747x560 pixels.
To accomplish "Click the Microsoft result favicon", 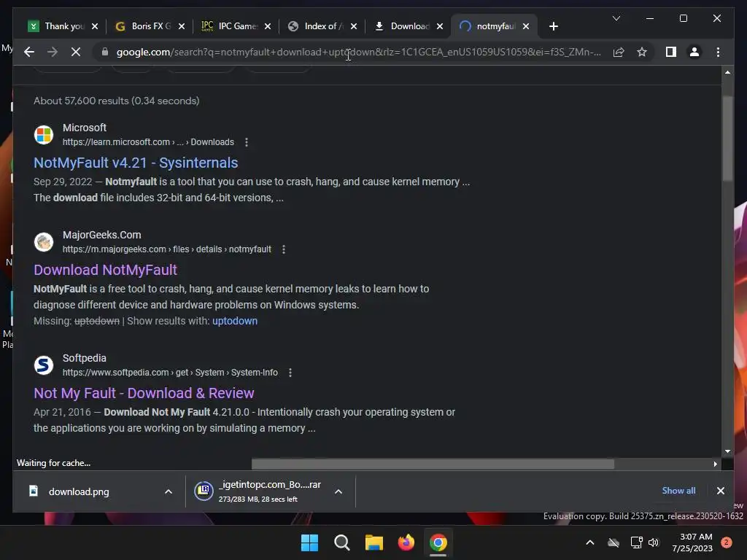I will coord(43,135).
